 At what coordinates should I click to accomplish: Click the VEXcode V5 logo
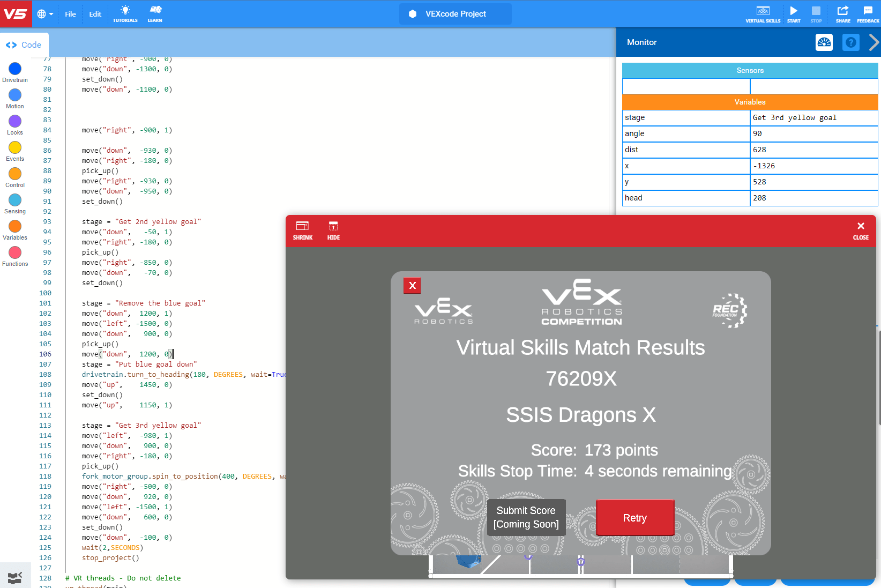pos(16,14)
